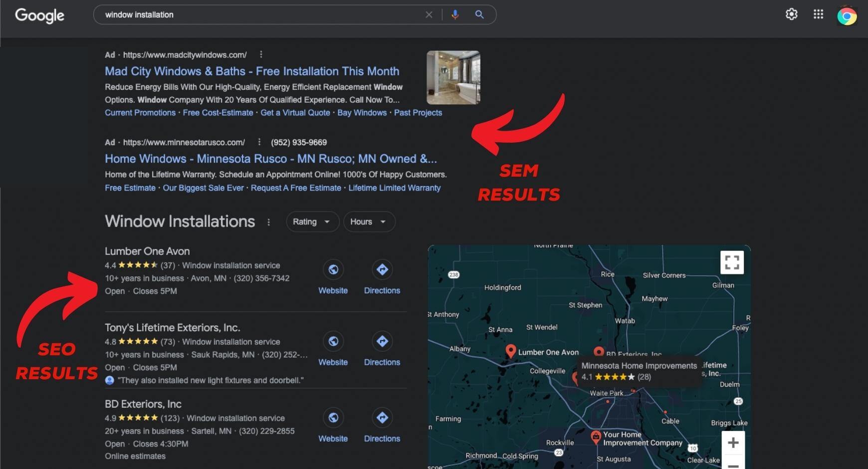This screenshot has width=868, height=469.
Task: Open the three-dot menu beside Window Installations heading
Action: pos(268,222)
